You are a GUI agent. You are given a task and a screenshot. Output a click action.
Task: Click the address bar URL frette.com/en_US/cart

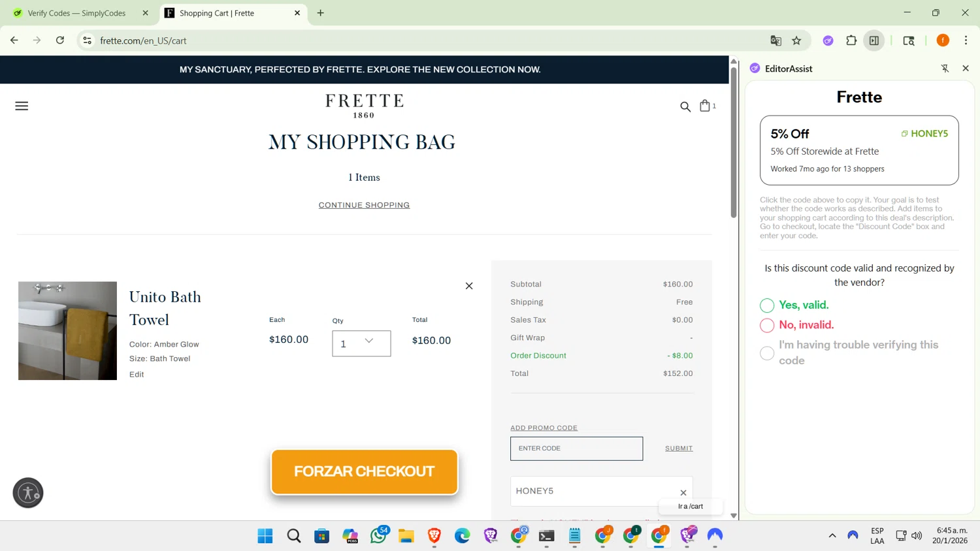click(144, 40)
